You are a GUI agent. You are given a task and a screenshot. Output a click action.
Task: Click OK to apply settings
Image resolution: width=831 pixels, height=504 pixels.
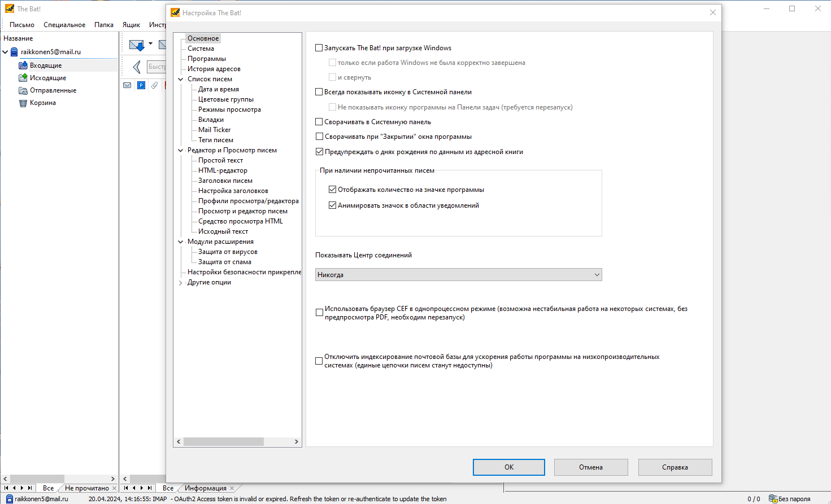click(509, 467)
